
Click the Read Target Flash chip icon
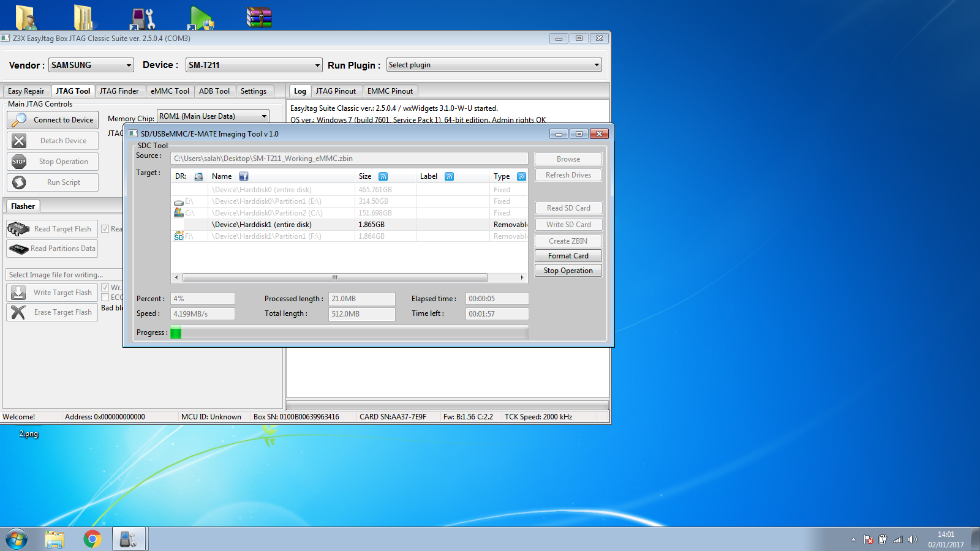[x=18, y=229]
